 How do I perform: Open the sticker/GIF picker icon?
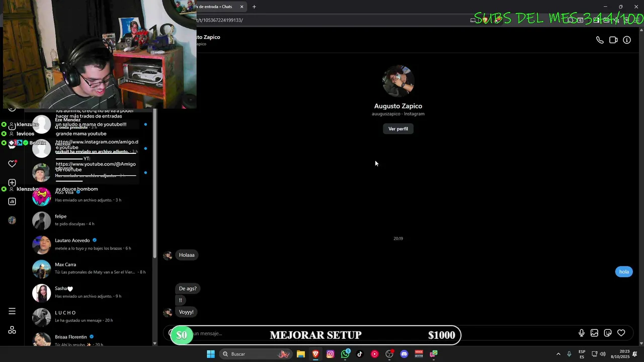608,333
